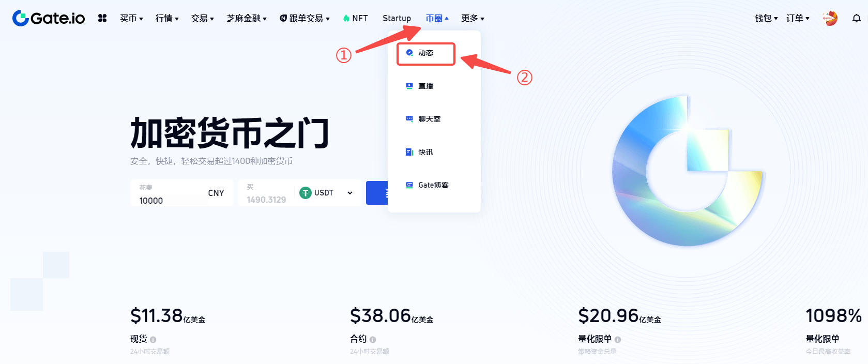Open the user avatar profile icon
Image resolution: width=868 pixels, height=364 pixels.
click(x=830, y=18)
